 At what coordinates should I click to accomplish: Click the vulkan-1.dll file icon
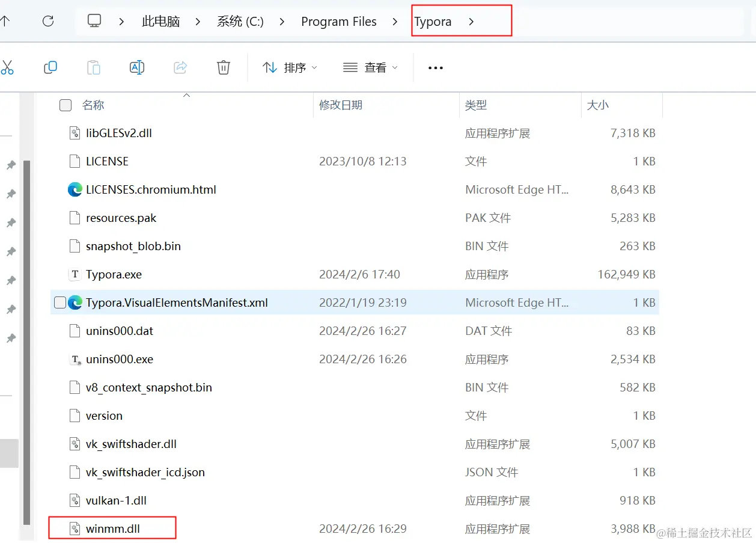(x=75, y=500)
